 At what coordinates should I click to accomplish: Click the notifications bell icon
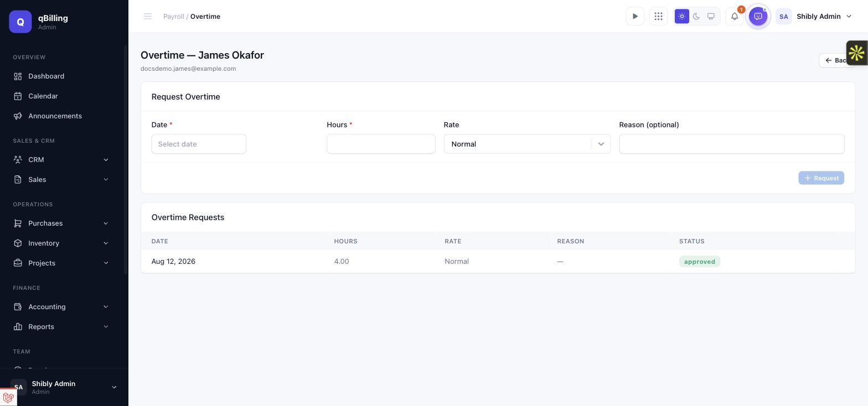point(735,17)
